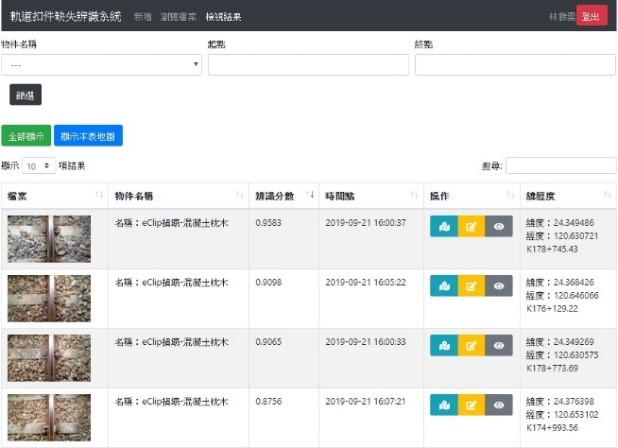Go to 檢視結果 in the top navigation bar

223,17
